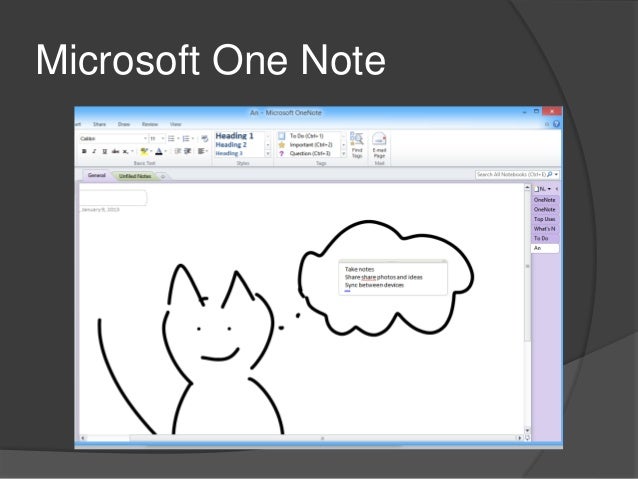Open the Draw ribbon tab
This screenshot has width=638, height=479.
pyautogui.click(x=124, y=124)
